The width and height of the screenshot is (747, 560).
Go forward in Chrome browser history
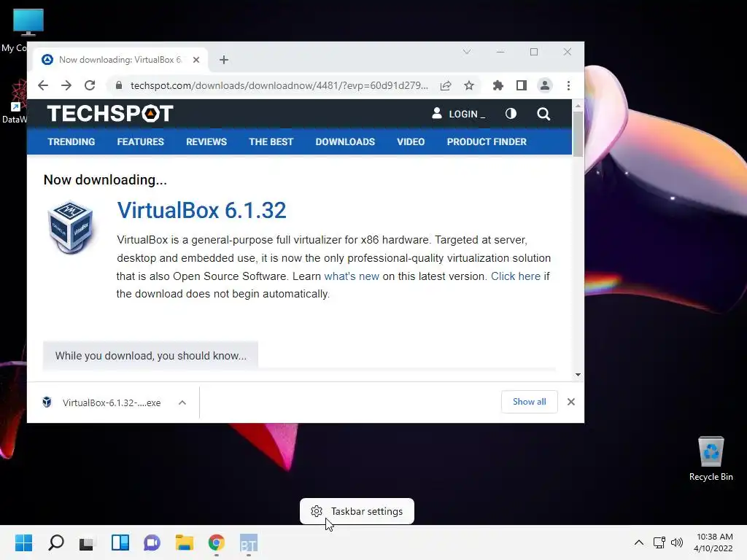click(x=66, y=86)
